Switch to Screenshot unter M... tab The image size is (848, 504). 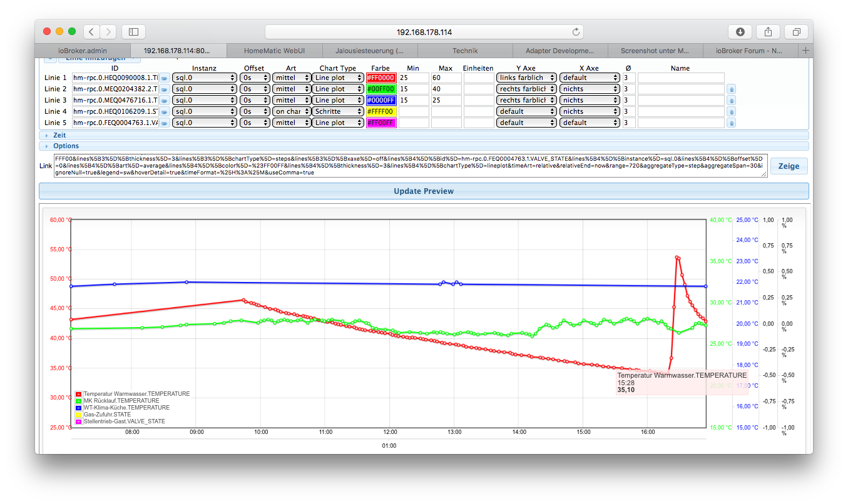tap(656, 51)
